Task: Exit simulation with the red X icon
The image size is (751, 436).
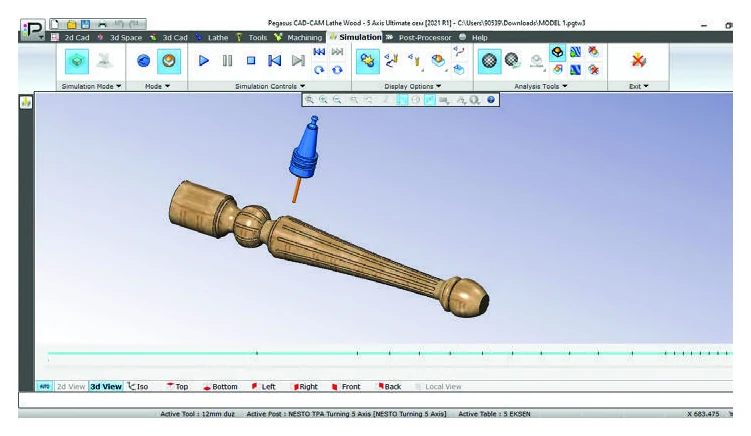Action: pyautogui.click(x=638, y=60)
